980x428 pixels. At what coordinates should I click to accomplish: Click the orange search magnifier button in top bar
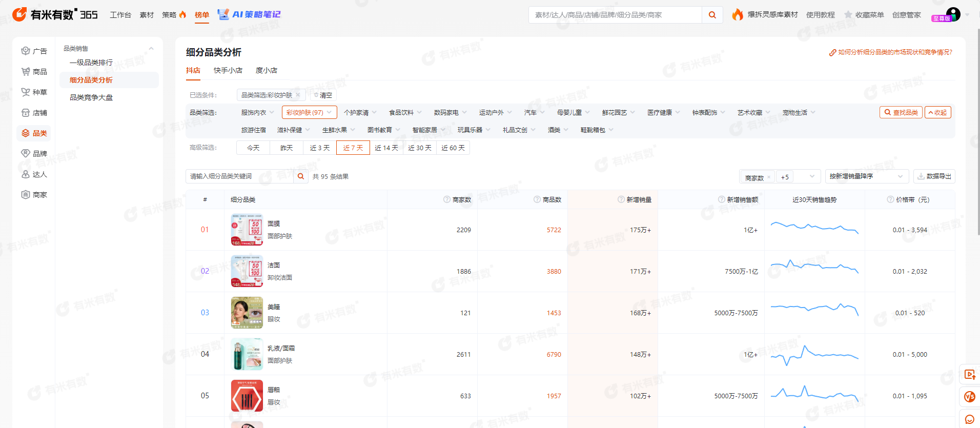click(x=712, y=15)
